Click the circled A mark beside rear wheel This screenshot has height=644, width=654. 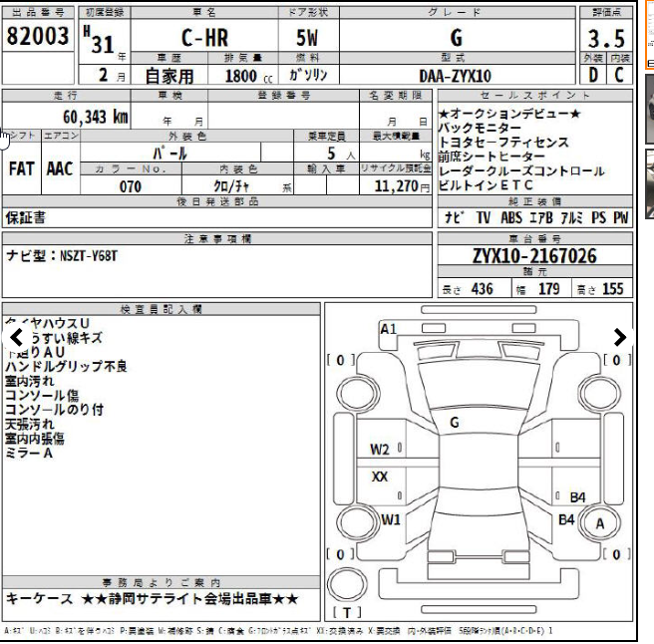click(x=600, y=523)
